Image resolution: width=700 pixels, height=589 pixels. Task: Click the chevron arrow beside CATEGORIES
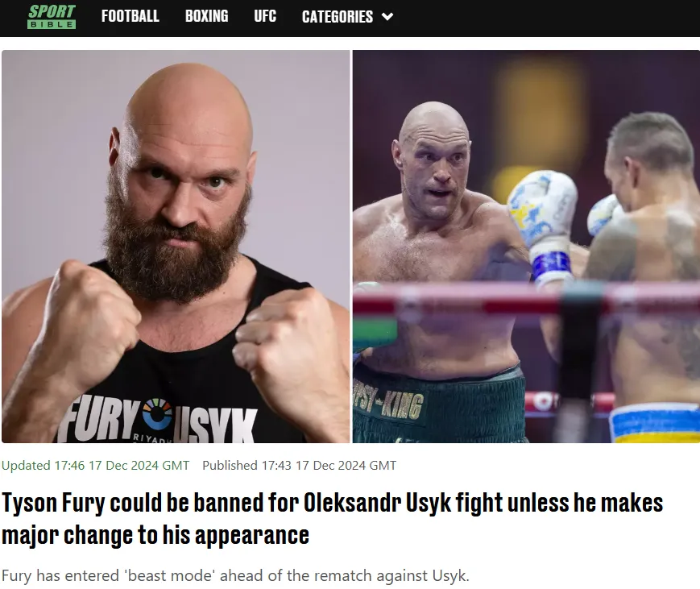point(387,17)
